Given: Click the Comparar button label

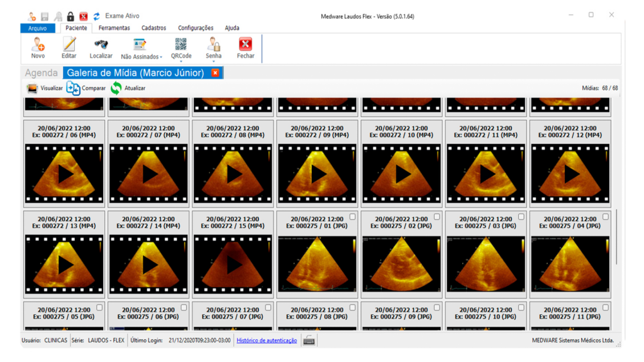Looking at the screenshot, I should pos(94,88).
